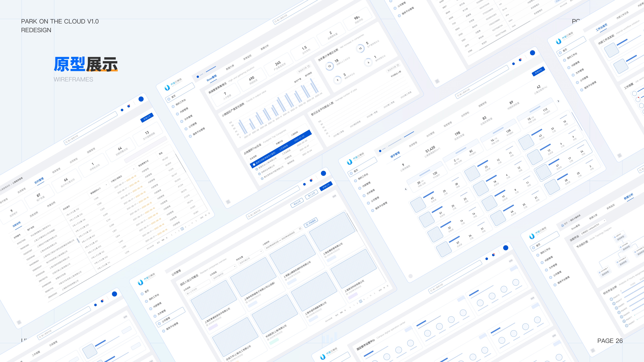Open the 管理面积(m²) column sort dropdown arrow
This screenshot has width=644, height=362.
click(106, 185)
